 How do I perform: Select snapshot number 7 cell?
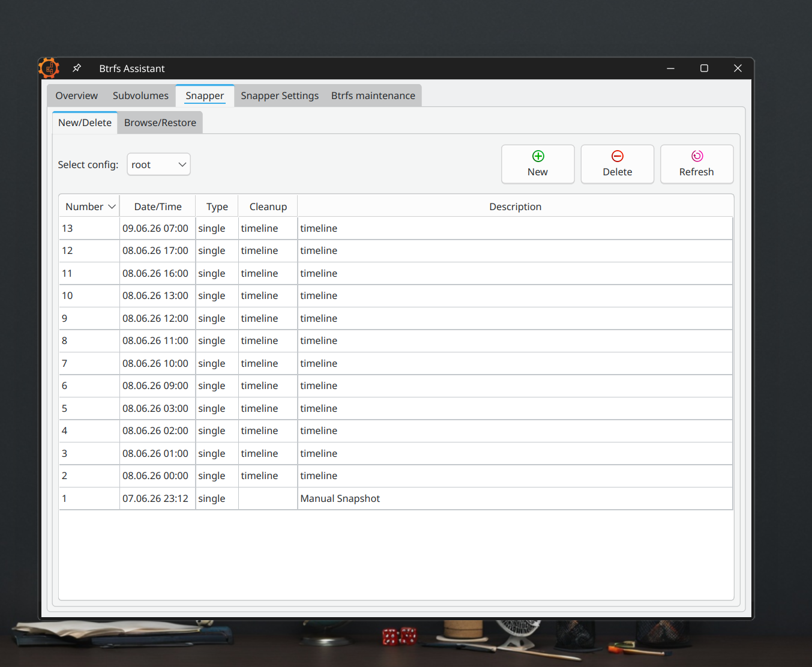tap(89, 363)
